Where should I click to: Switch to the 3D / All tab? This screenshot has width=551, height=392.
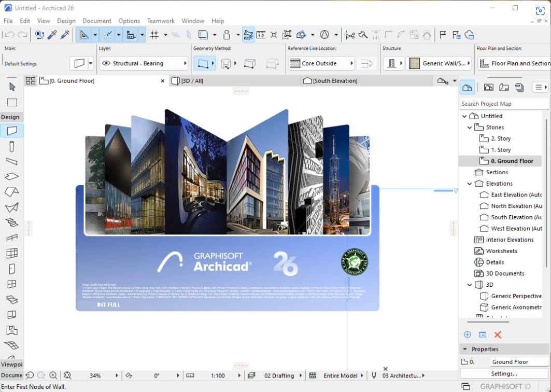click(234, 81)
